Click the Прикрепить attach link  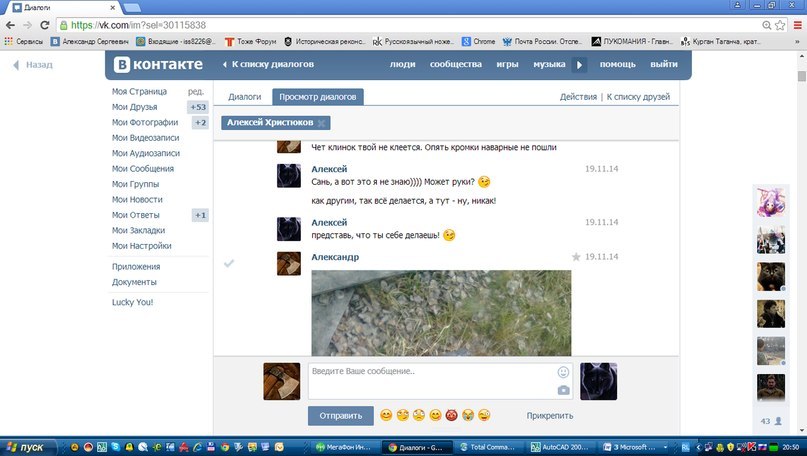coord(550,416)
